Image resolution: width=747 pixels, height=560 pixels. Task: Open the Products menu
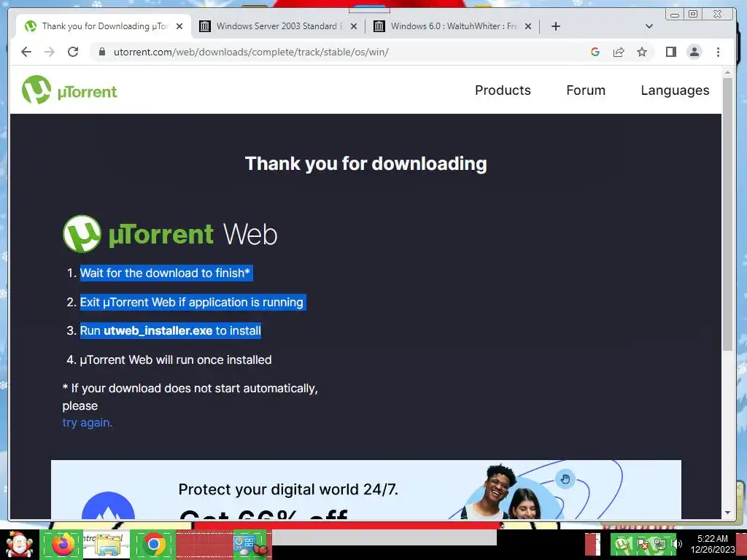503,90
